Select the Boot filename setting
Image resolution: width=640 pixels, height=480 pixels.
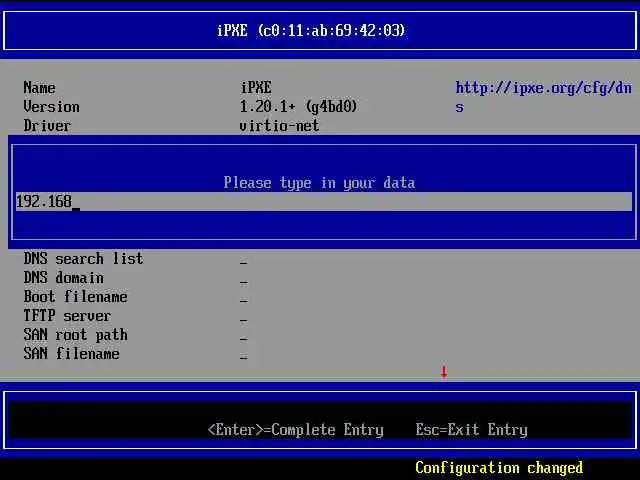pos(76,297)
